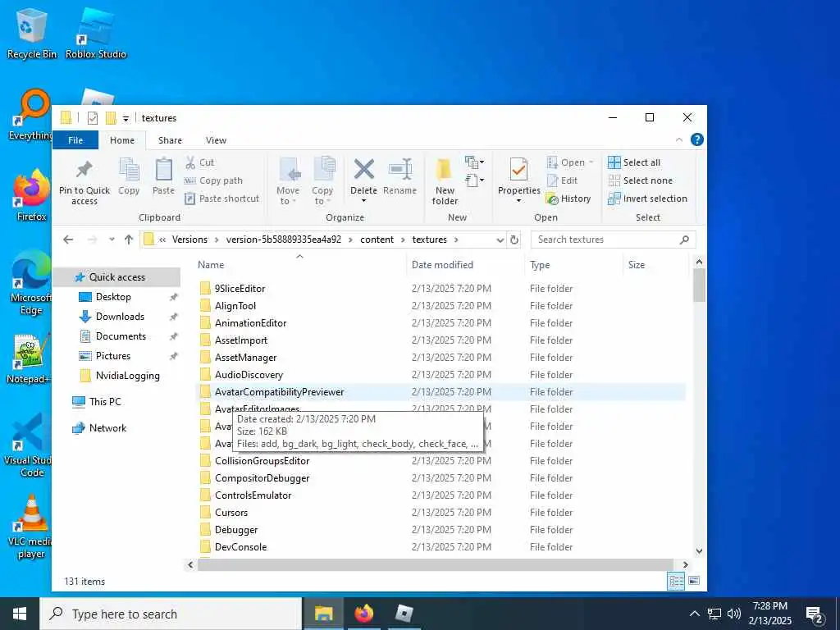The width and height of the screenshot is (840, 630).
Task: Customize Quick Access Toolbar dropdown arrow
Action: click(x=126, y=118)
